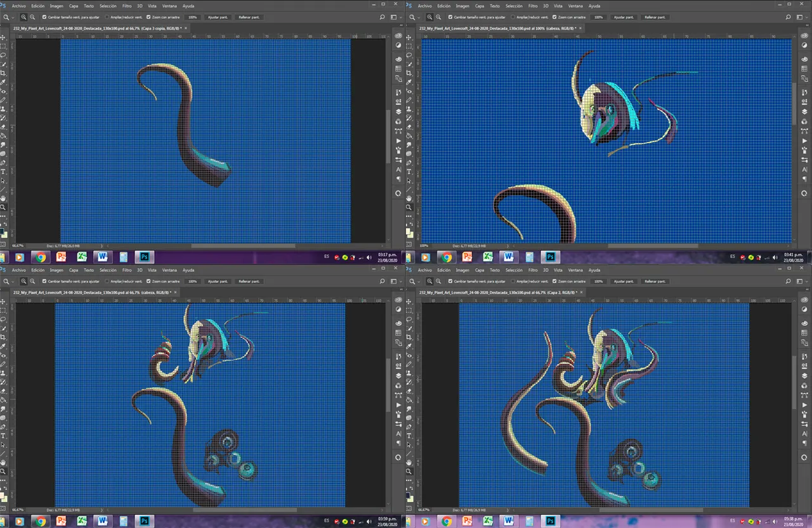The image size is (812, 528).
Task: Open the Layers panel icon in top-left window
Action: (x=398, y=112)
